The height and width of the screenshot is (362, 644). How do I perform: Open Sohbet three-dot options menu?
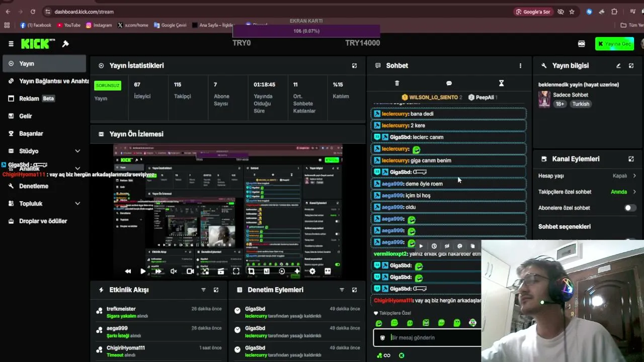(520, 65)
